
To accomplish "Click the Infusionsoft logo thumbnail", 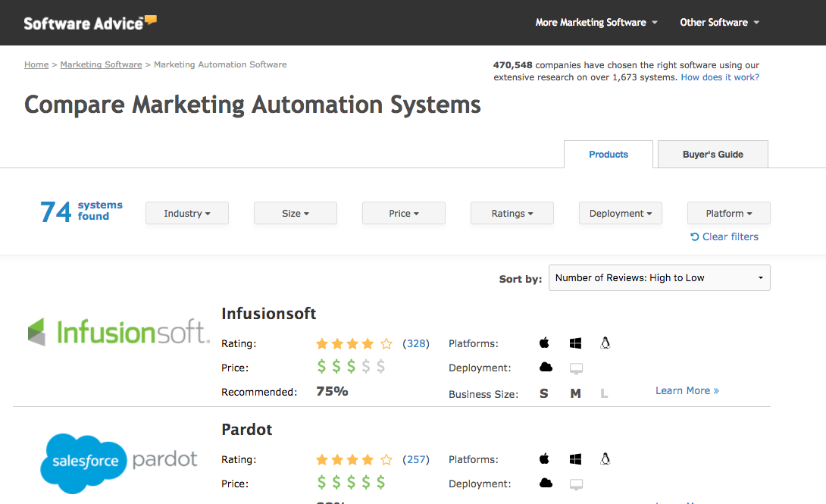I will (117, 332).
